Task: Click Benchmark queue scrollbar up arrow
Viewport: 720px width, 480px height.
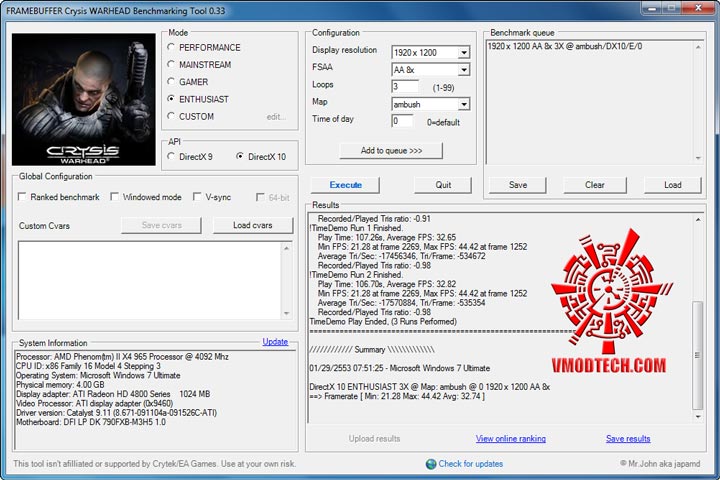Action: [x=698, y=47]
